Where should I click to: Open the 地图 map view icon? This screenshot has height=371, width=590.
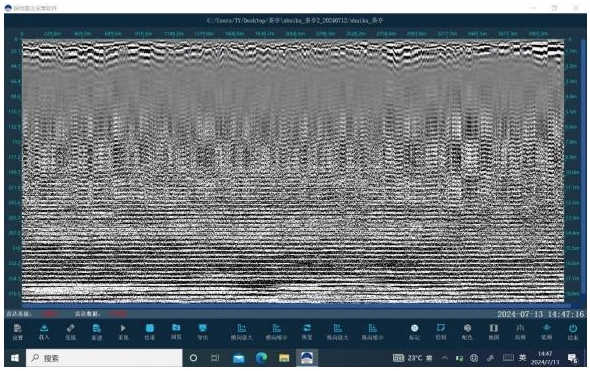tap(494, 332)
